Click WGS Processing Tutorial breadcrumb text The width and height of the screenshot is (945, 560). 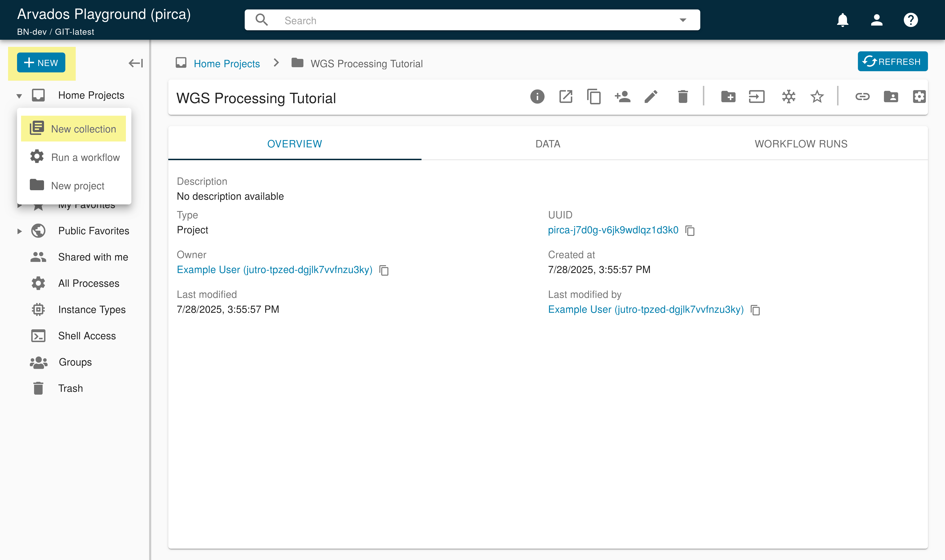tap(366, 63)
